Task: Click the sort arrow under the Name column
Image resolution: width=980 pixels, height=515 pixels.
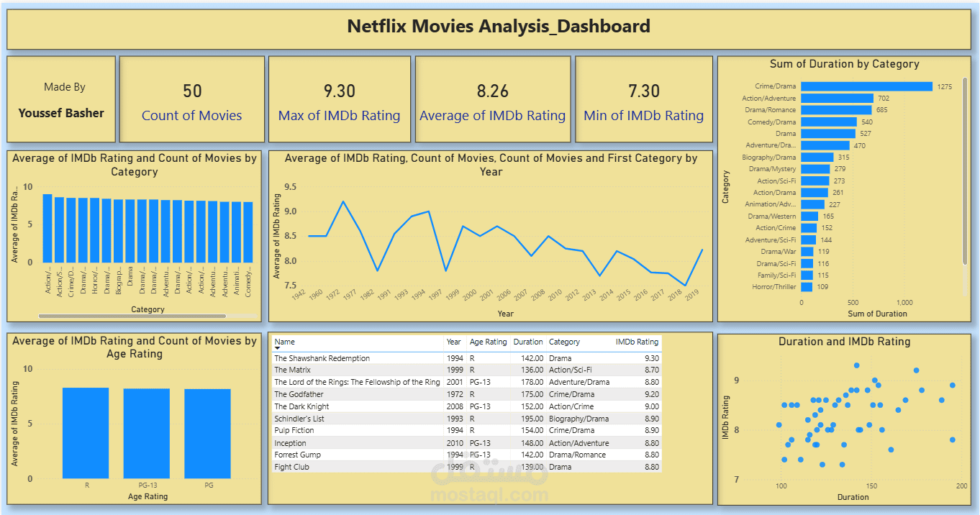Action: pyautogui.click(x=278, y=348)
